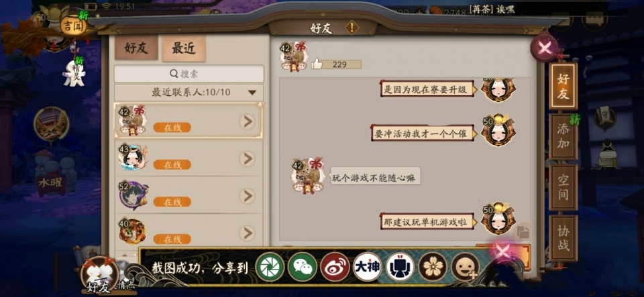Open the 空间 side tab
Image resolution: width=644 pixels, height=297 pixels.
click(563, 188)
